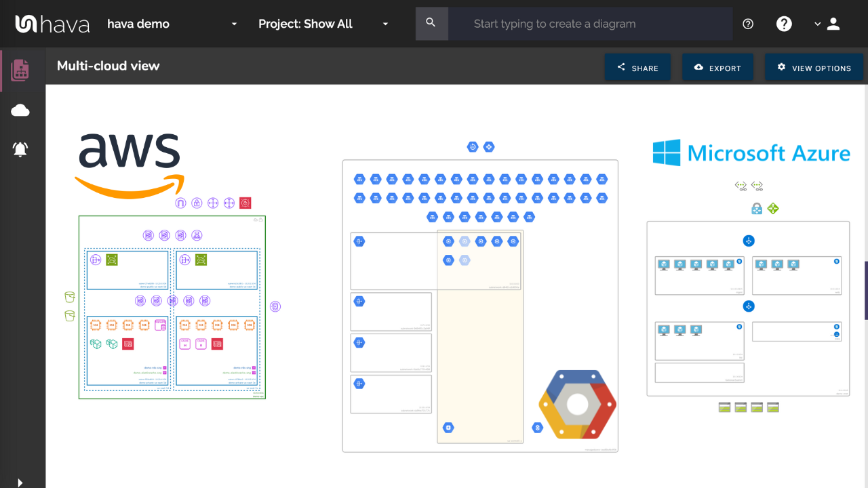Open the user account menu chevron

[818, 24]
